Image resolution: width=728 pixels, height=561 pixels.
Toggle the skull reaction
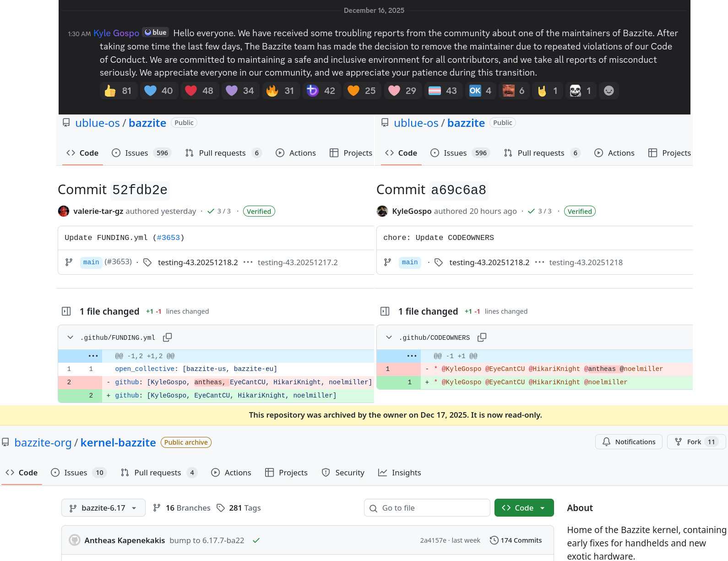[x=581, y=91]
